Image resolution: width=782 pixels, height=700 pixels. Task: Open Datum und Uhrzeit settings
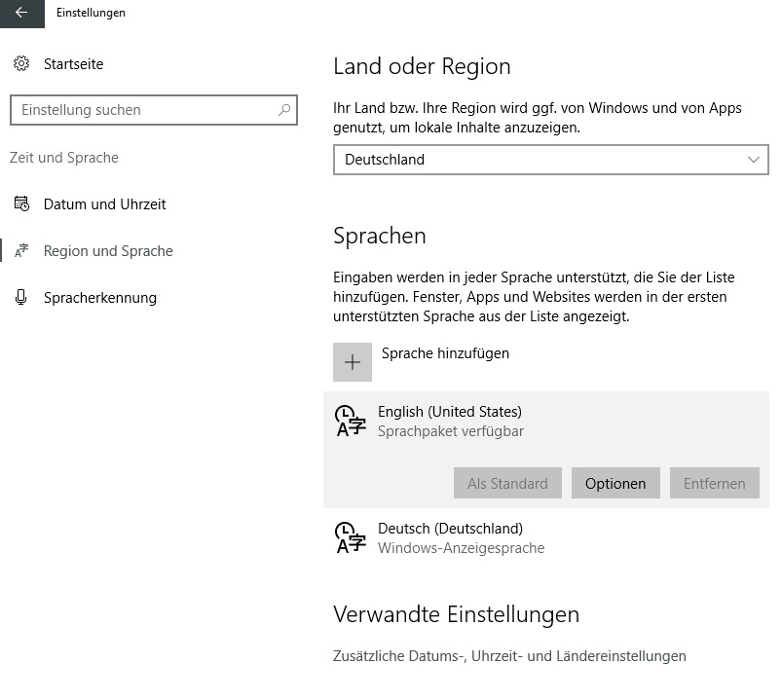pyautogui.click(x=105, y=203)
